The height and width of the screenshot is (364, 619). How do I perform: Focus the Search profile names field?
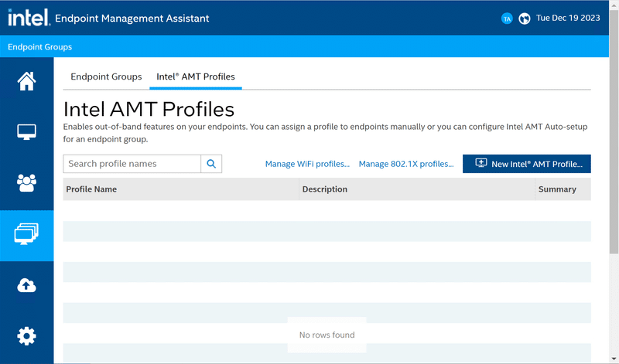[132, 164]
